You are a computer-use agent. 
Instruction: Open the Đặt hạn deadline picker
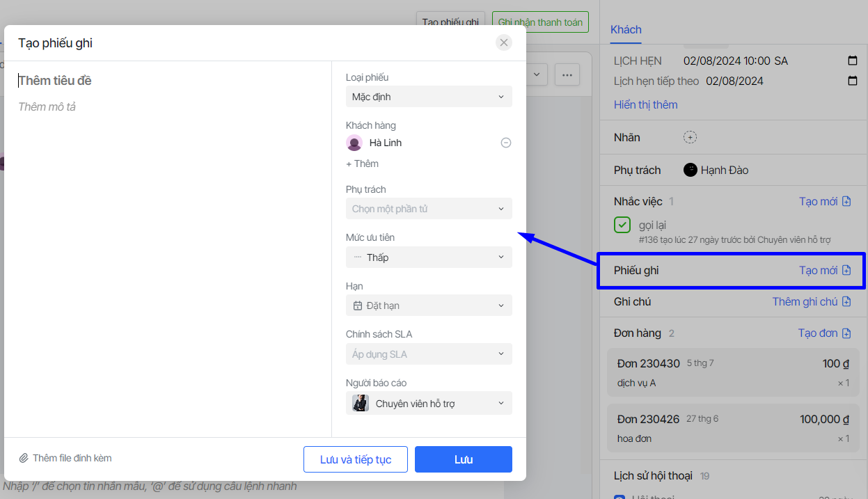(x=428, y=306)
